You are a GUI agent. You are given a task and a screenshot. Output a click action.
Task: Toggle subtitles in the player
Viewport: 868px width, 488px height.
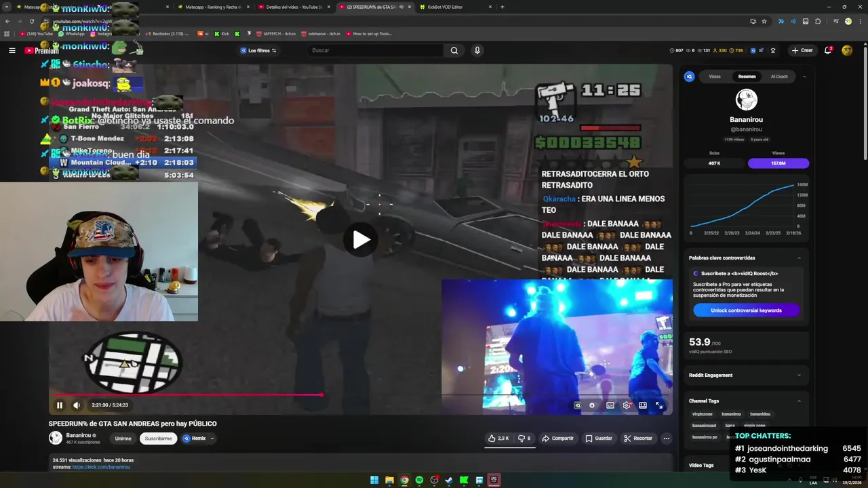(x=610, y=405)
